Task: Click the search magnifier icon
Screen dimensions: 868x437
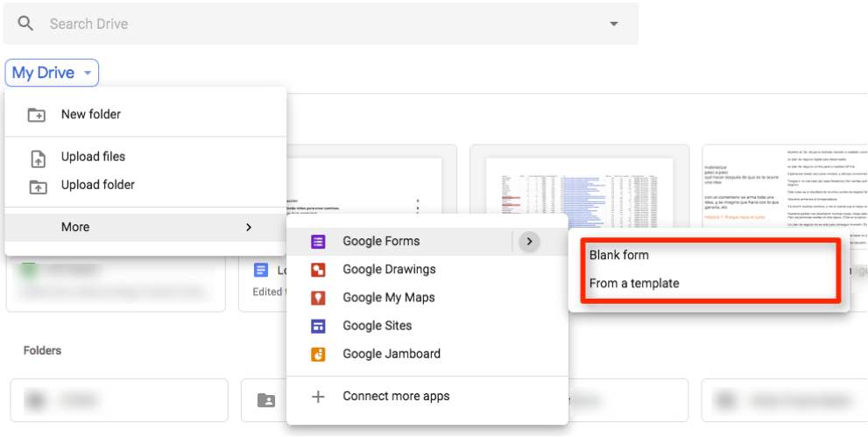Action: click(25, 24)
